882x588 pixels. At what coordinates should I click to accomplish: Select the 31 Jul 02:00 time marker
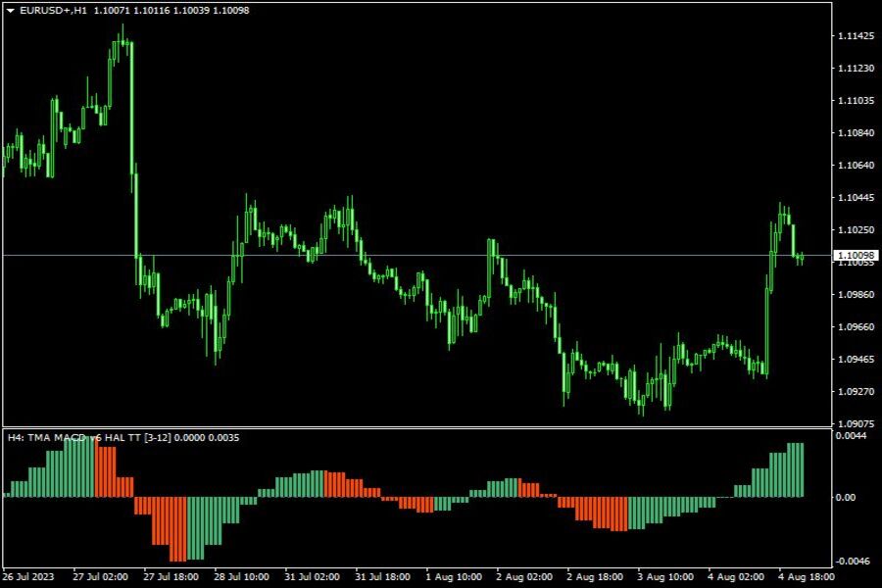click(312, 577)
